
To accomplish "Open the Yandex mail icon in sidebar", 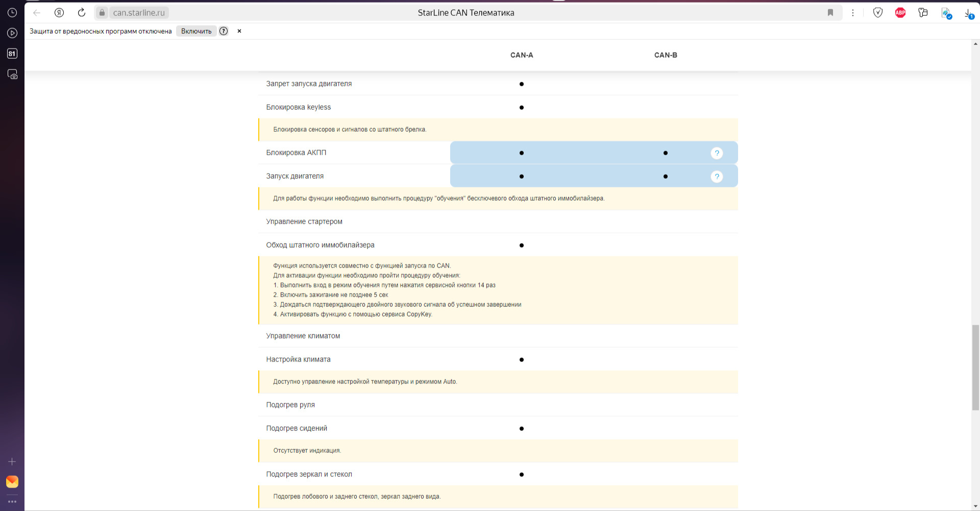I will tap(12, 481).
